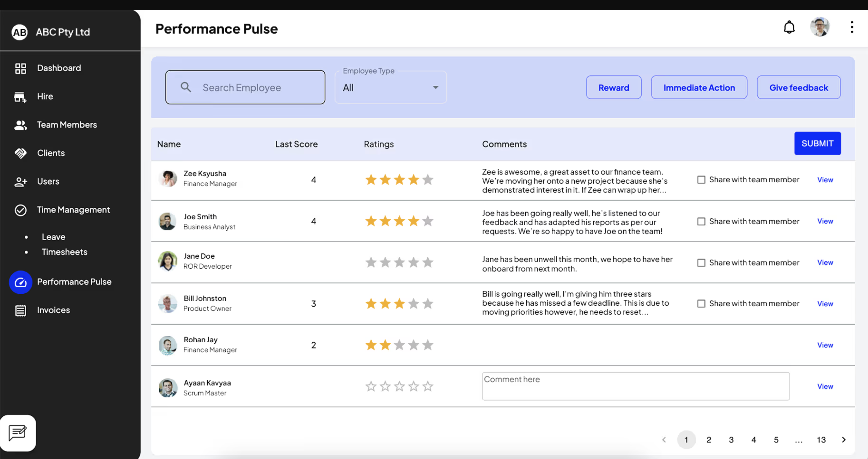Click the Invoices list icon

21,310
